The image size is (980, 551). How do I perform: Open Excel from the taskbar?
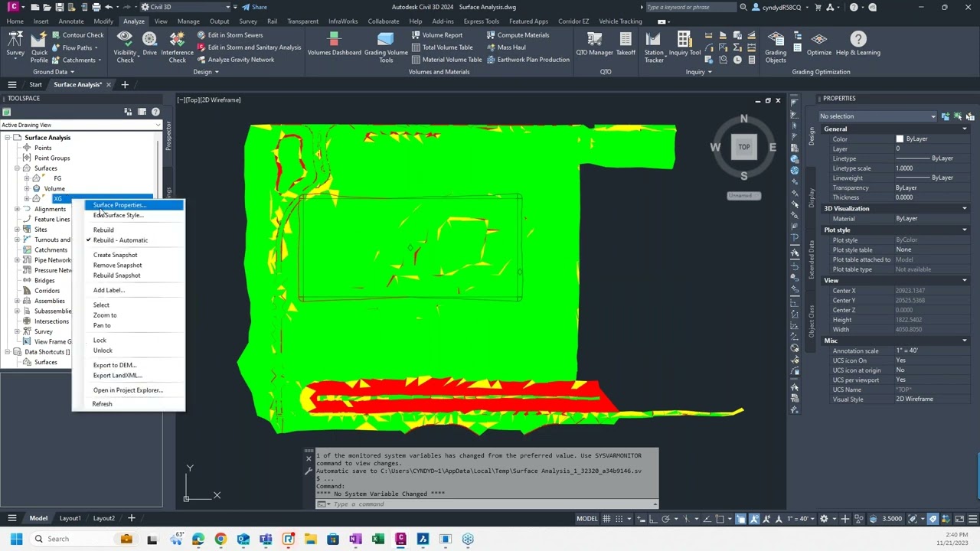pyautogui.click(x=377, y=539)
